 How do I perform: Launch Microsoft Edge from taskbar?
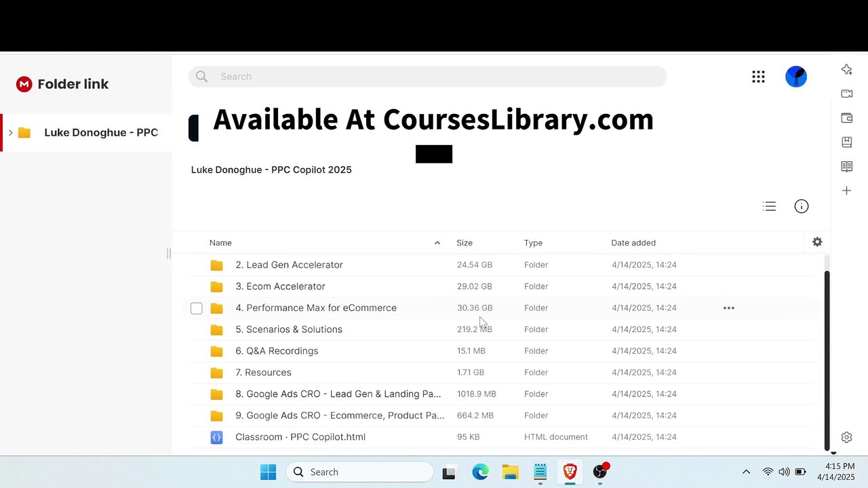point(480,472)
